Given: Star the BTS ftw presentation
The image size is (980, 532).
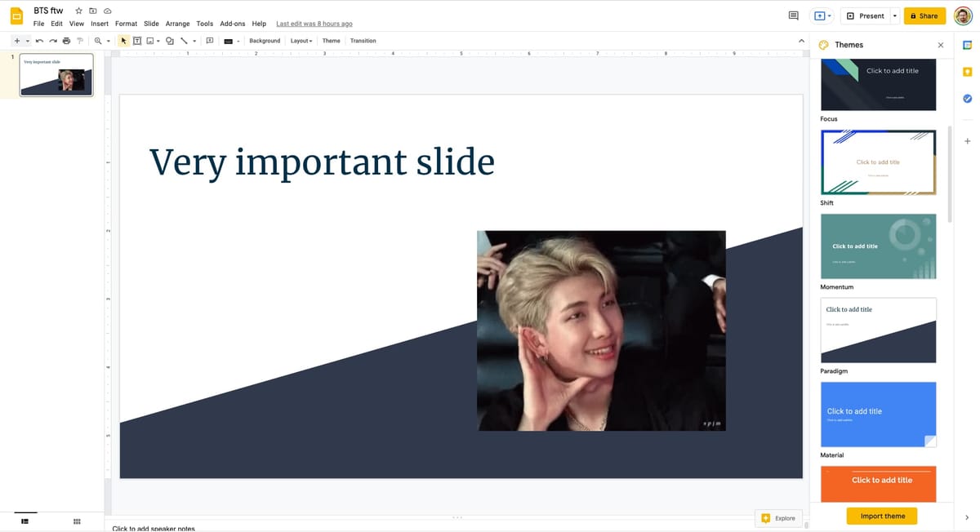Looking at the screenshot, I should (78, 11).
